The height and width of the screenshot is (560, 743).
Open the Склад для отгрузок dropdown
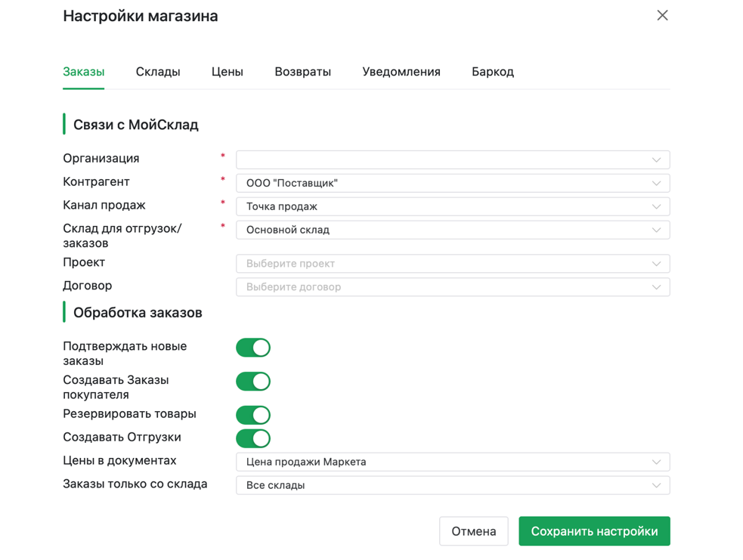coord(452,230)
